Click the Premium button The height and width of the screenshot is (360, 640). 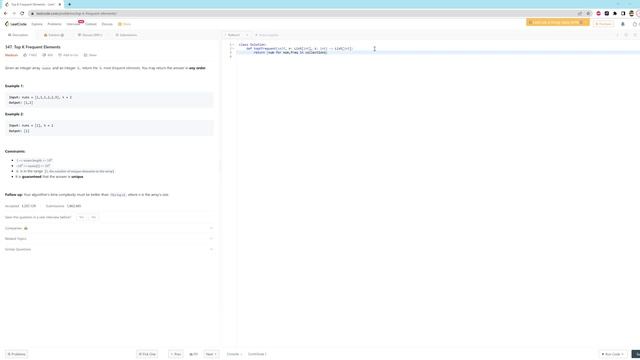(603, 24)
